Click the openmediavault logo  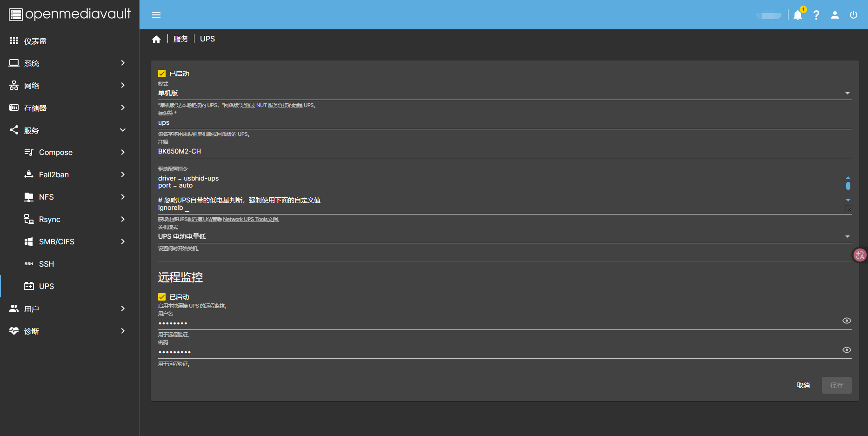point(70,14)
